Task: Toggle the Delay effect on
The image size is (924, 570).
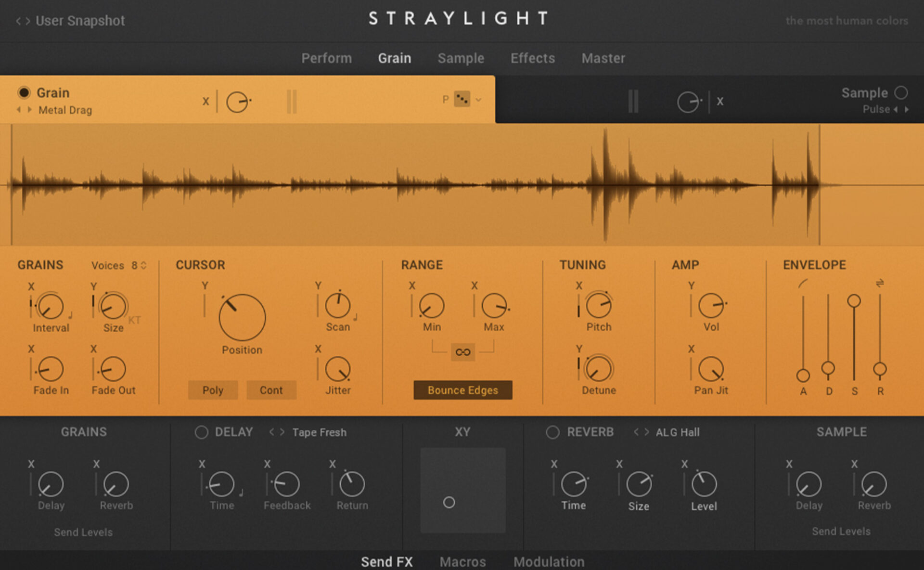Action: pyautogui.click(x=202, y=432)
